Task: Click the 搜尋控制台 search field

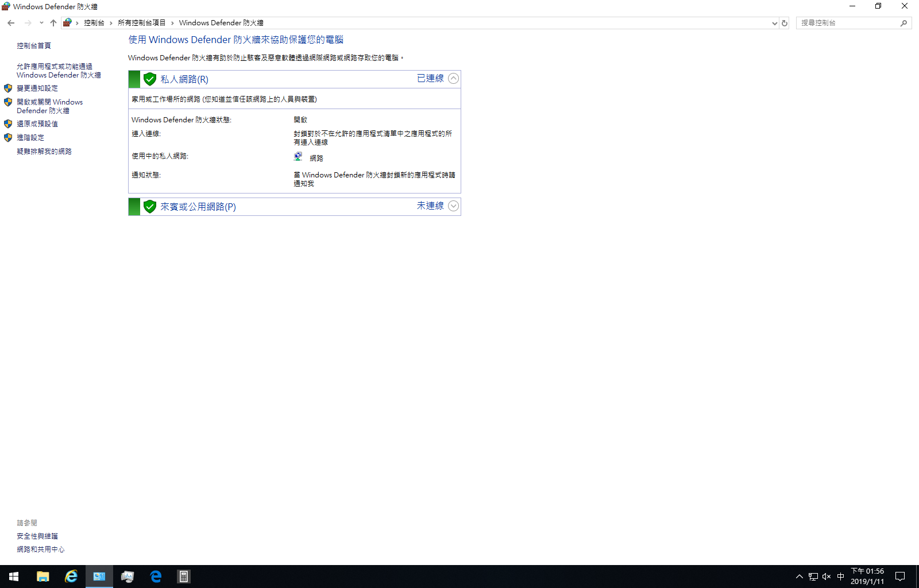Action: 849,23
